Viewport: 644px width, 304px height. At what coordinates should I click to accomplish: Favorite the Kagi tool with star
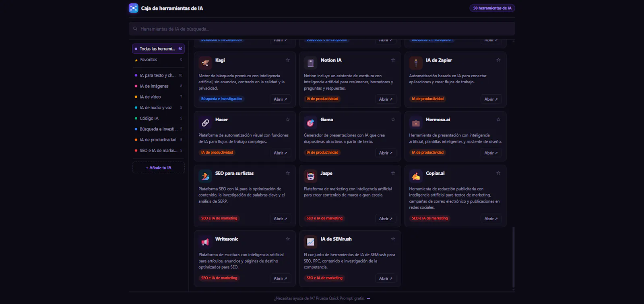pyautogui.click(x=288, y=60)
